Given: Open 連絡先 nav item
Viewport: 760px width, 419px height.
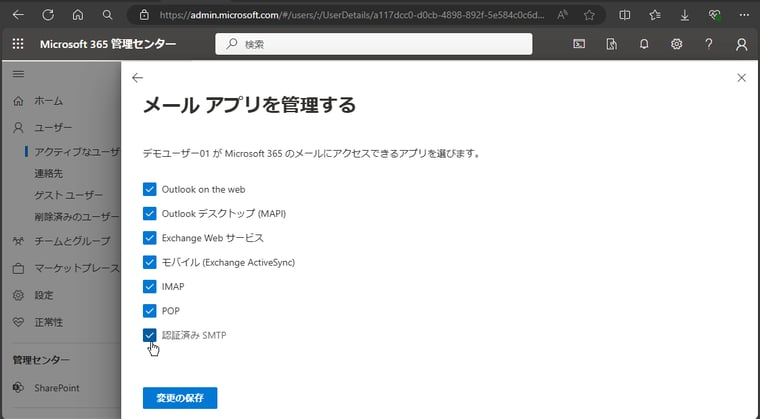Looking at the screenshot, I should click(x=48, y=173).
